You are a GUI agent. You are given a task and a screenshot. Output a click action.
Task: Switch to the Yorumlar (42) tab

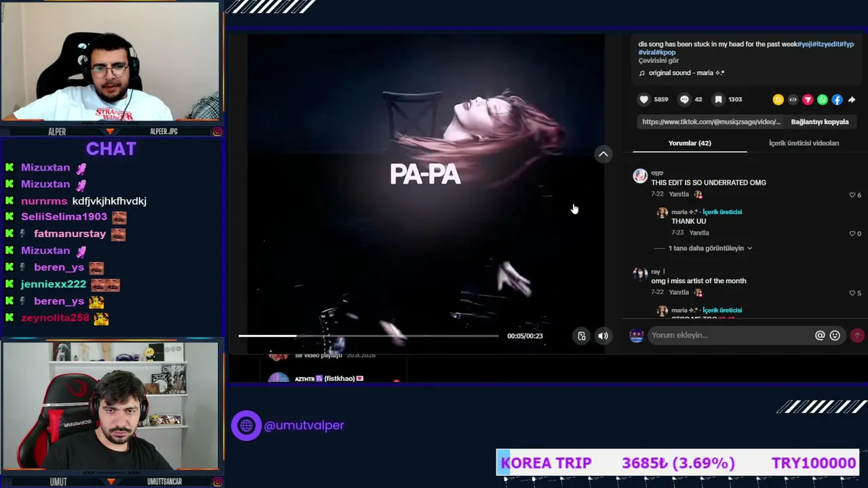coord(690,143)
